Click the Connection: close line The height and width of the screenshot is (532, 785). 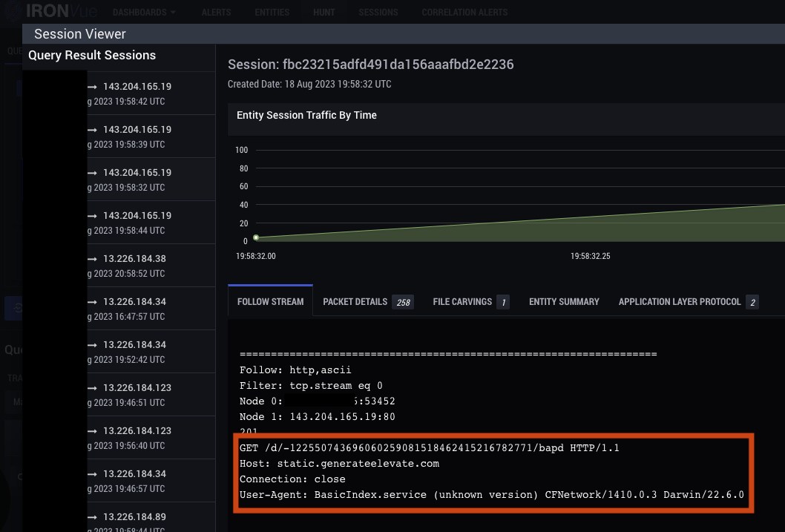coord(292,479)
